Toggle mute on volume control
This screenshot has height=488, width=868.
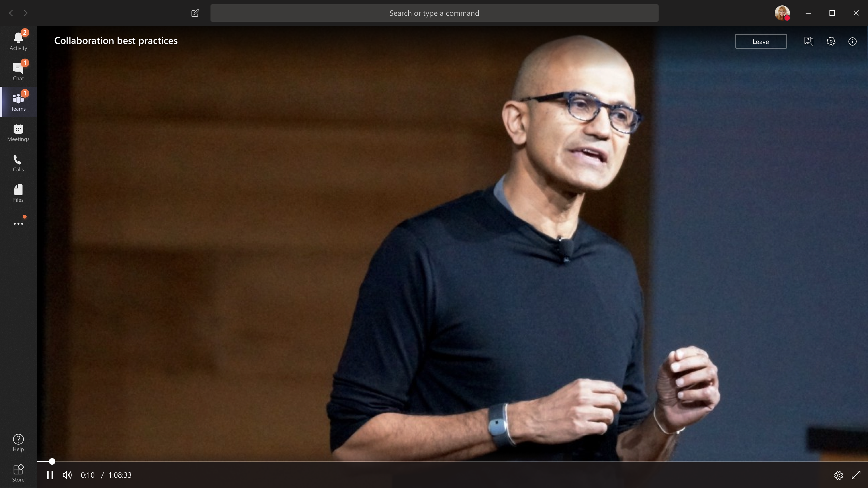pos(67,475)
